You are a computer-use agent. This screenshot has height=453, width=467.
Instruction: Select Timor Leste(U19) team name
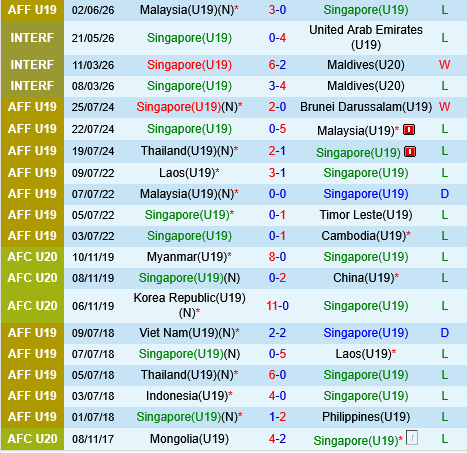(366, 215)
